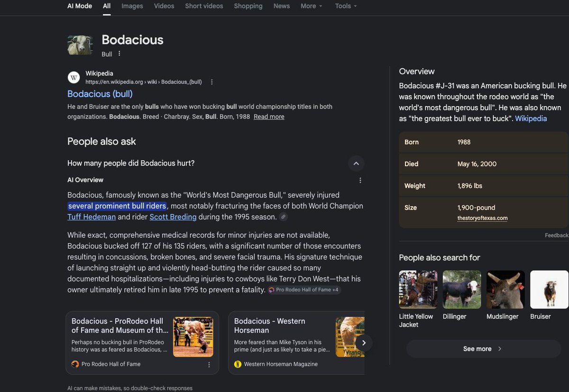Expand the More dropdown menu

(x=312, y=6)
